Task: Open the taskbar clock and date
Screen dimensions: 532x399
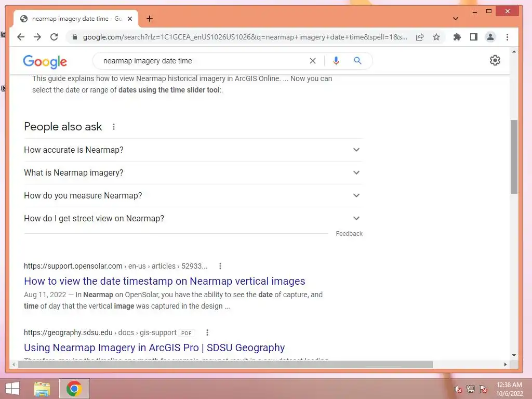Action: point(509,389)
